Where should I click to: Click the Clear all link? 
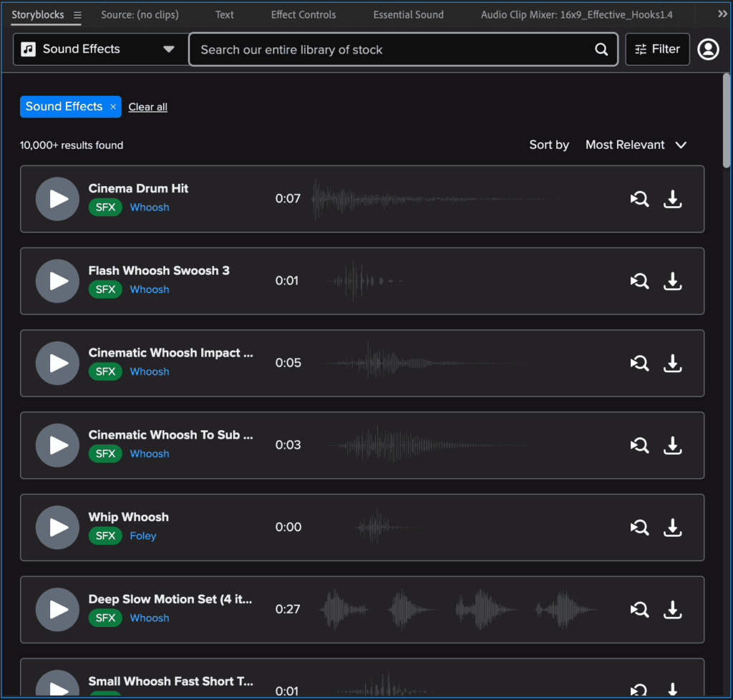pos(147,107)
